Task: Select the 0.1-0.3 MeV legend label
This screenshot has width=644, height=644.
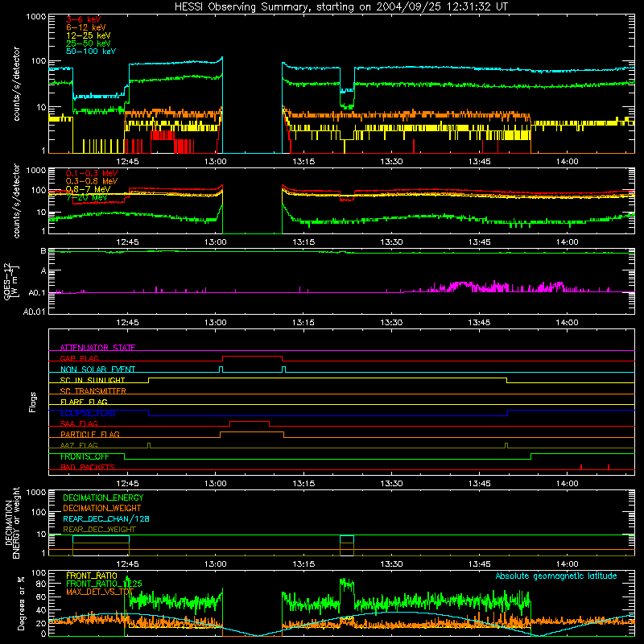Action: click(x=92, y=173)
